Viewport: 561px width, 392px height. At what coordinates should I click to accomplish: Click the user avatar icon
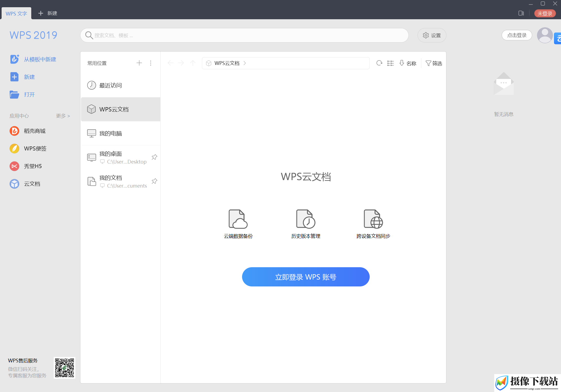(x=545, y=35)
